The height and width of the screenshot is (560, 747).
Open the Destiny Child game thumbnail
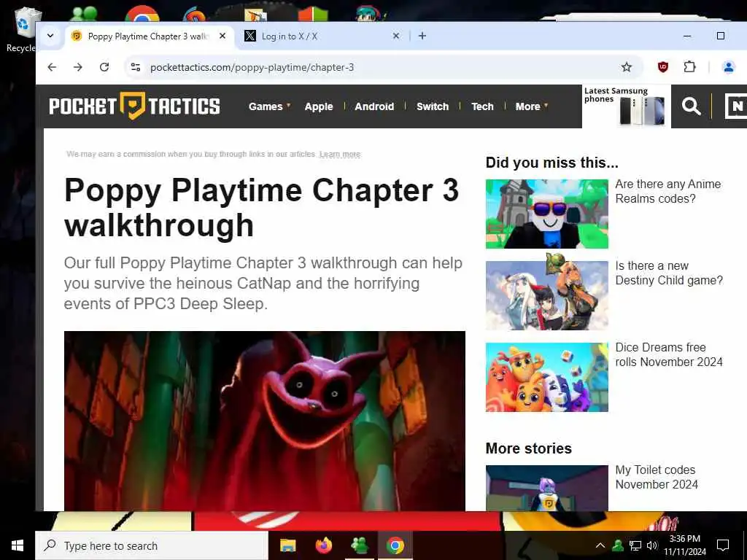point(547,295)
